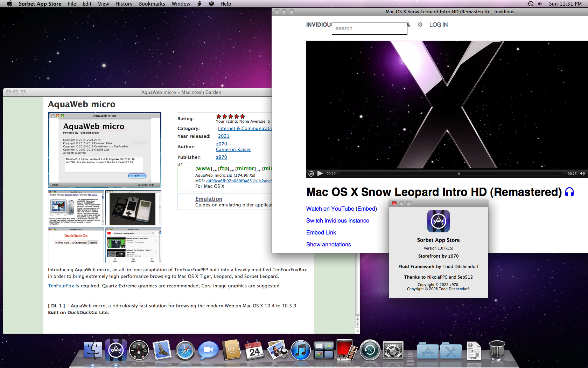This screenshot has width=588, height=368.
Task: Open System Preferences gear in Dock
Action: (393, 350)
